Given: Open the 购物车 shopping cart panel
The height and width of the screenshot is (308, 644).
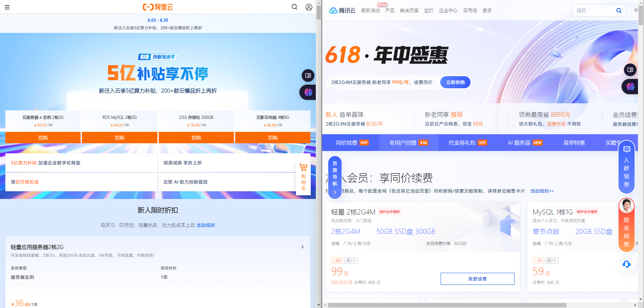Looking at the screenshot, I should pos(303,177).
